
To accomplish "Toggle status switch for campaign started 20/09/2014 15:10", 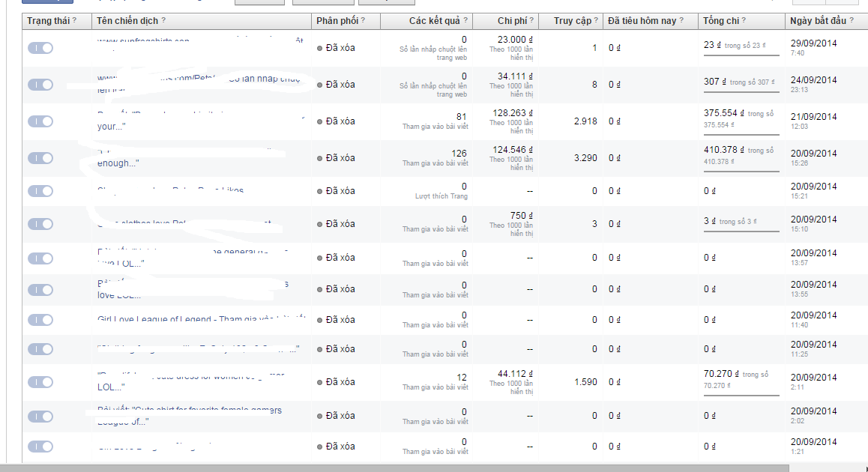I will click(x=40, y=224).
